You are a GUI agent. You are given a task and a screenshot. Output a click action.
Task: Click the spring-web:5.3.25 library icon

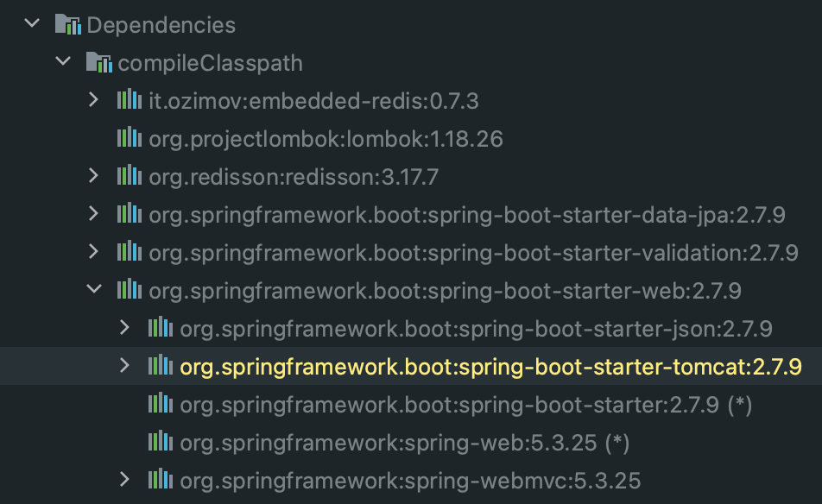[161, 441]
